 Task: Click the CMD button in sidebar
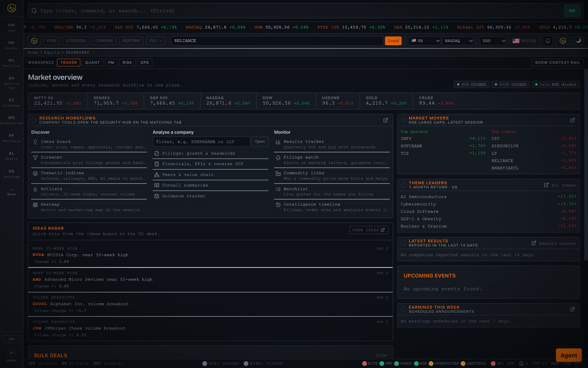12,339
